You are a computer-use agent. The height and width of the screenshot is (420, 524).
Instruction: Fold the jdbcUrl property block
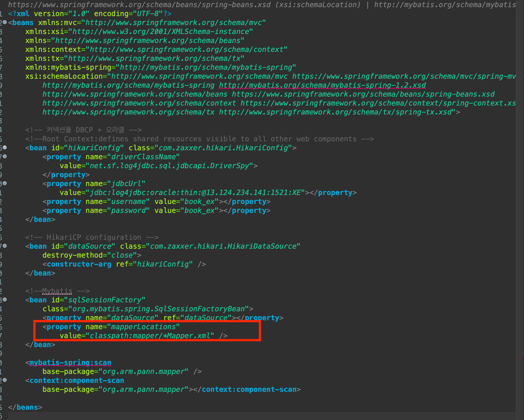click(5, 183)
